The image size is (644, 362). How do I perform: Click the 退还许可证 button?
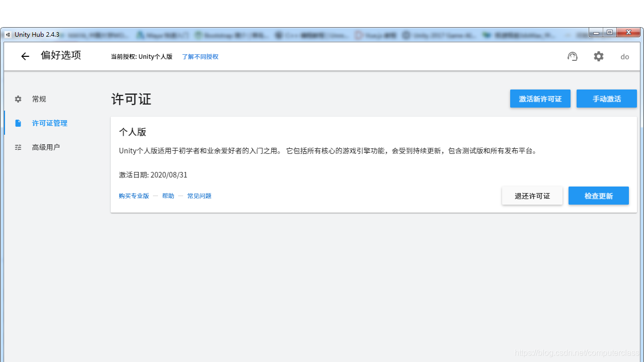(x=532, y=196)
